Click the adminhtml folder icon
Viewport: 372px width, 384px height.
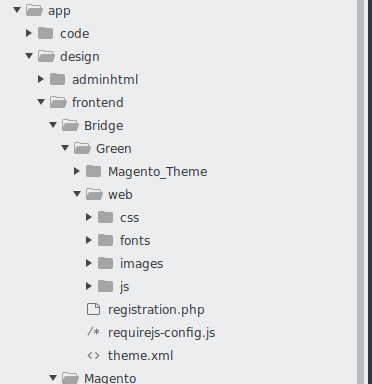pos(58,79)
